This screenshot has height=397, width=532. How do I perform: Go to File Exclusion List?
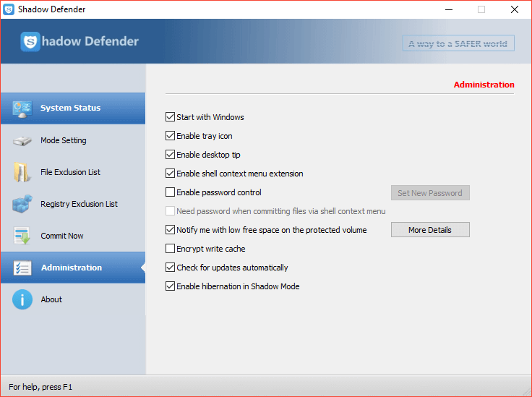coord(73,172)
